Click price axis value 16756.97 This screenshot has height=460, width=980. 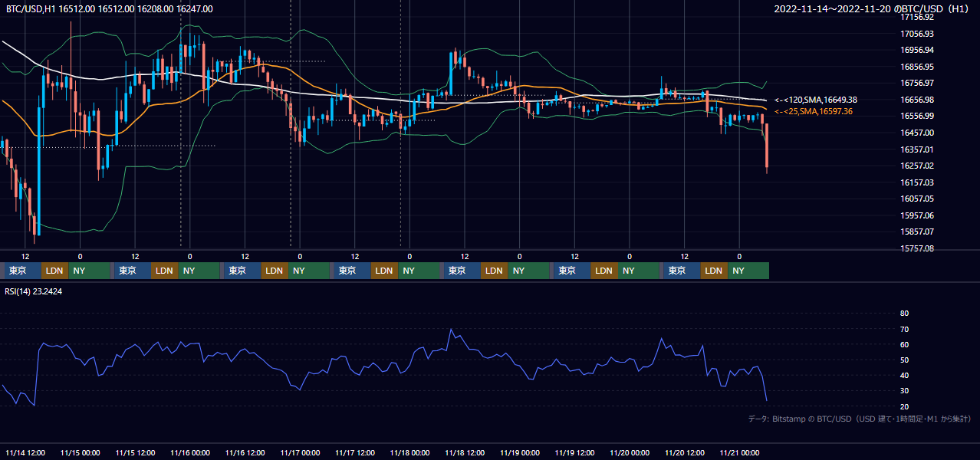pos(916,83)
